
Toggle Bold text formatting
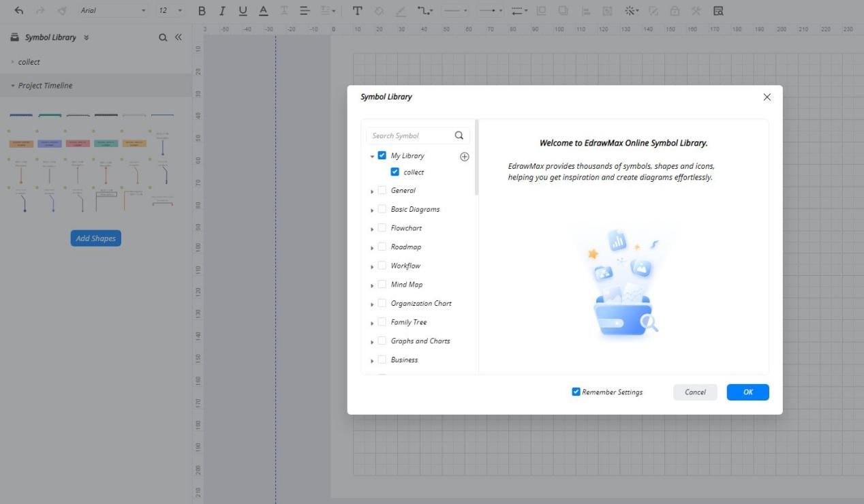tap(202, 11)
